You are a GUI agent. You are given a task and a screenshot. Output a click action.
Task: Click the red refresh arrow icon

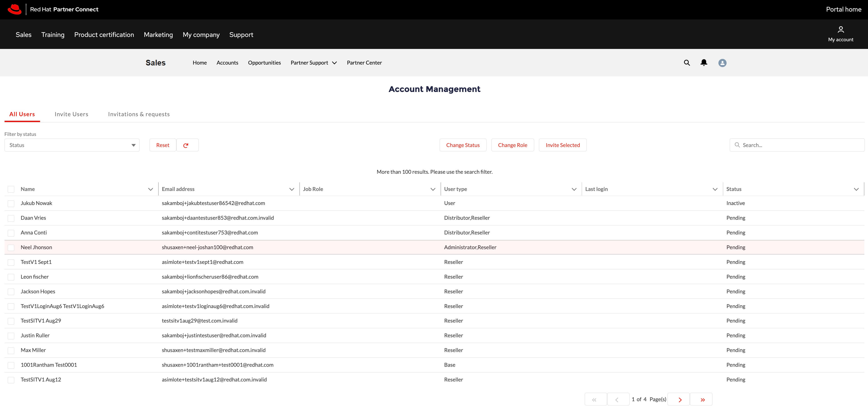[x=186, y=145]
